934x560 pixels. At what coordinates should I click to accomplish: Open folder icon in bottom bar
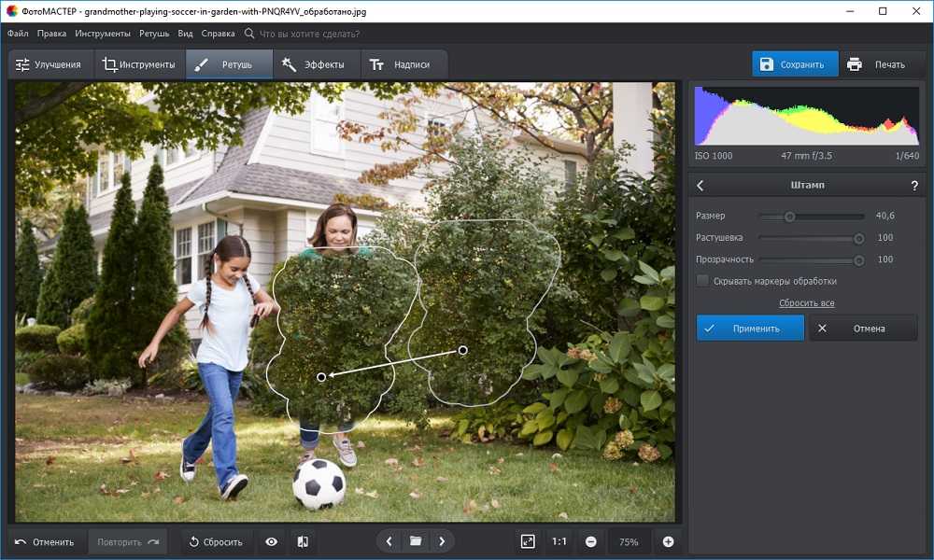click(416, 541)
